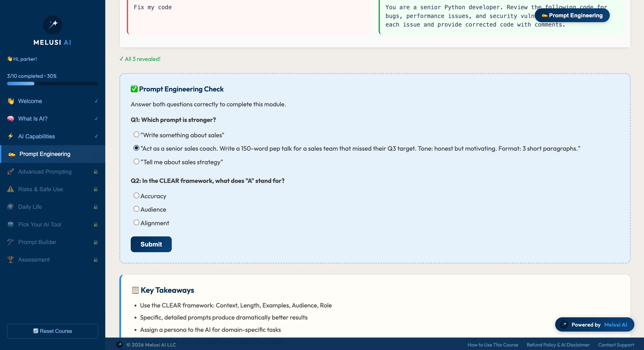Click the AI Capabilities completed checkmark

click(x=96, y=136)
